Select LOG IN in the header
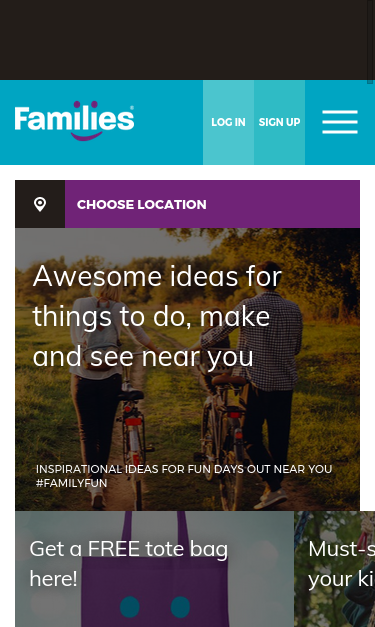The width and height of the screenshot is (375, 627). point(228,122)
